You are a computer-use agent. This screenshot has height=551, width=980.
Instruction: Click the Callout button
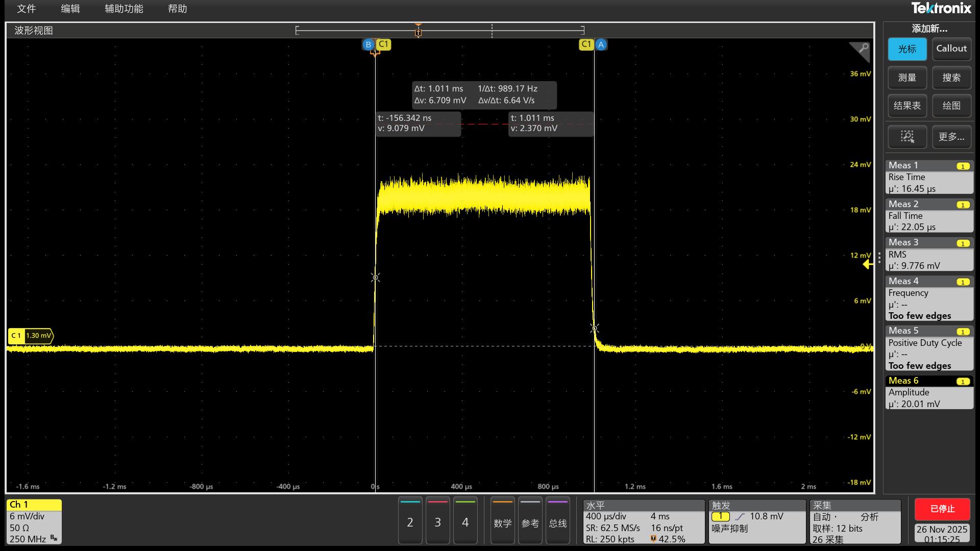[951, 49]
